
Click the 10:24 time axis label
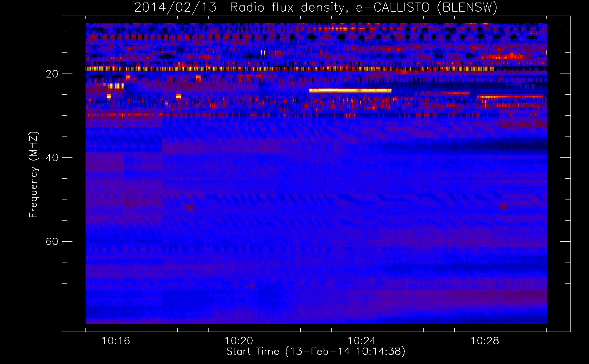tap(362, 341)
